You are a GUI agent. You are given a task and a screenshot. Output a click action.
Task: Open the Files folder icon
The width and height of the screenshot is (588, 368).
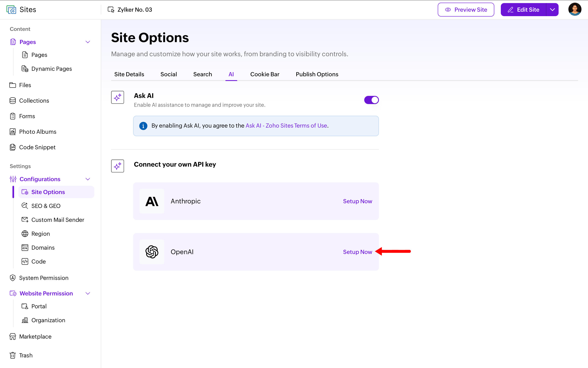click(x=13, y=85)
